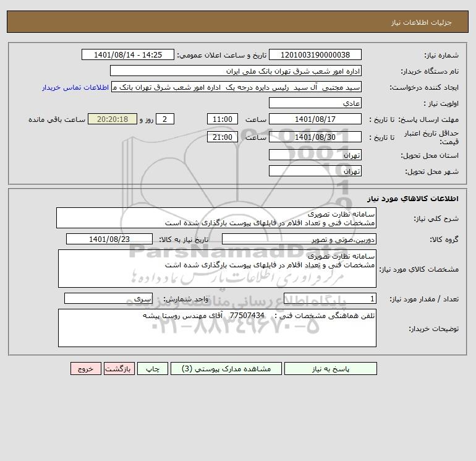476x461 pixels.
Task: Click the اطلاعات کالاهای مورد نیاز section heading
Action: tap(412, 199)
